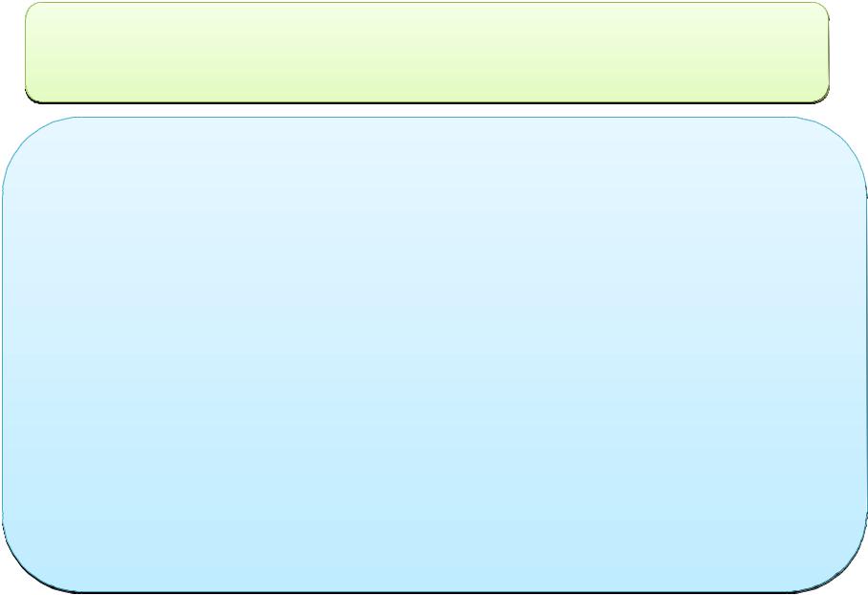
Task: Select the cyan-tinted rounded panel
Action: (434, 355)
